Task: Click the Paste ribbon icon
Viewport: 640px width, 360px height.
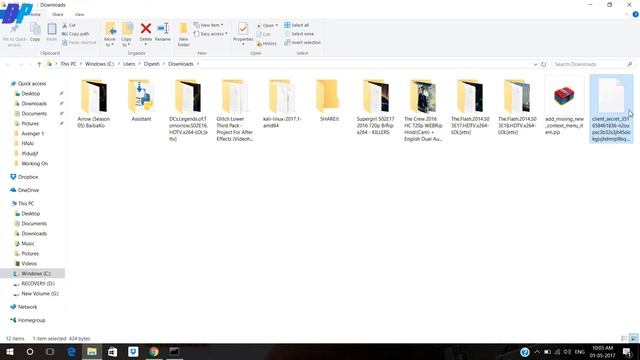Action: 52,32
